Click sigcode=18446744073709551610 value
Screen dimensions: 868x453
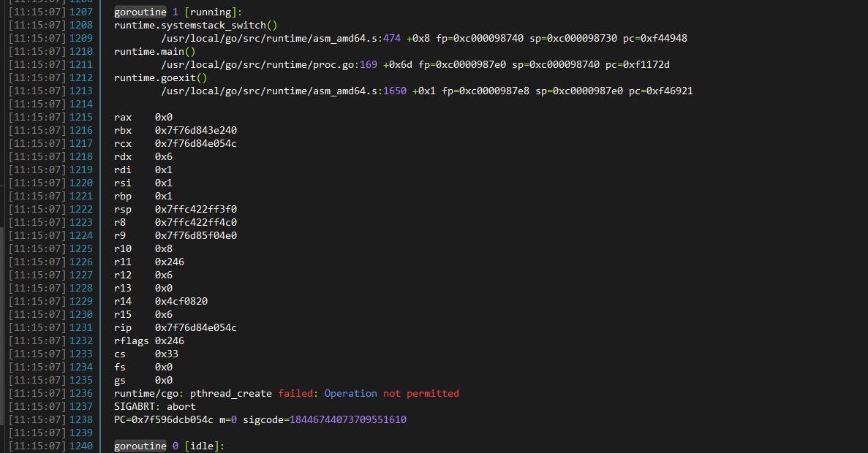tap(325, 420)
